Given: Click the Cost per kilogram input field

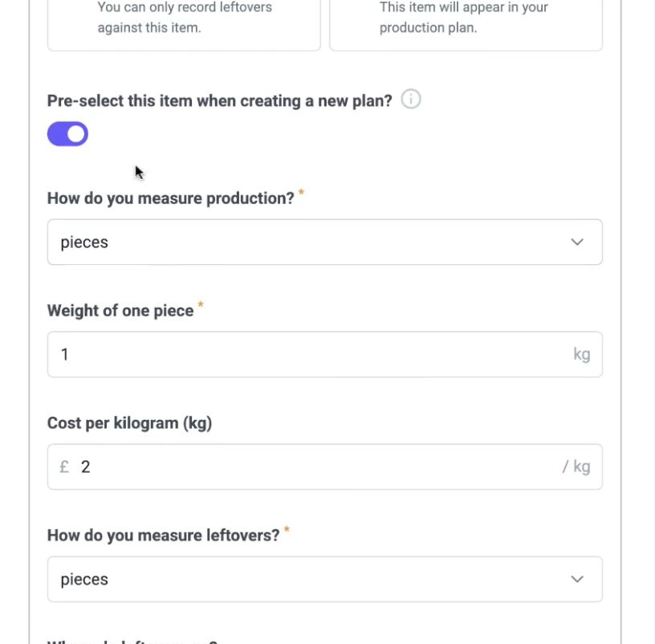Looking at the screenshot, I should [324, 467].
